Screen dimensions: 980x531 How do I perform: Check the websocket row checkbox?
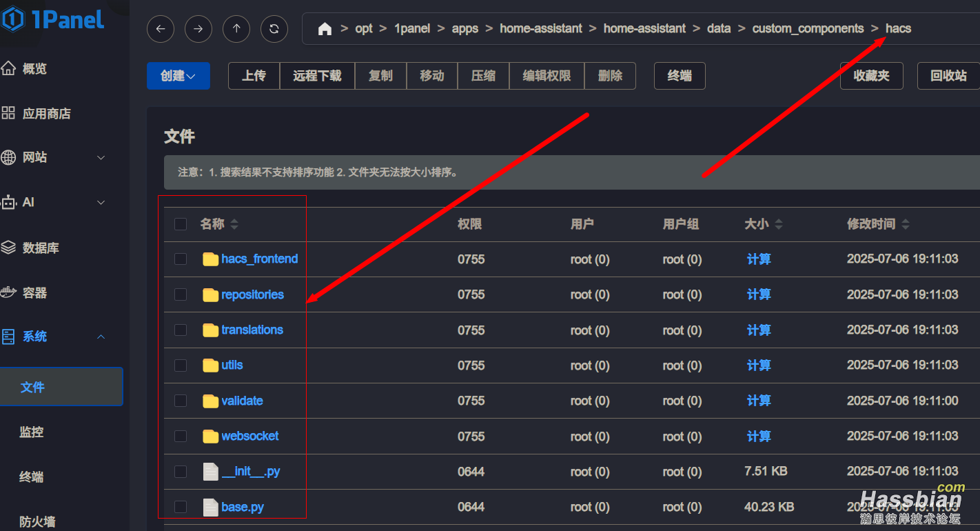tap(181, 436)
